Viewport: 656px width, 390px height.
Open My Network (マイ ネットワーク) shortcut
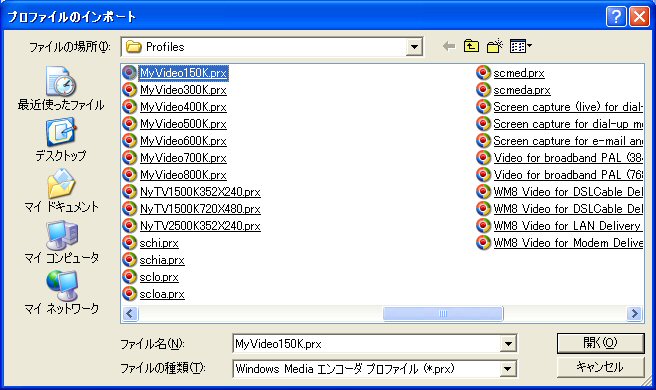(61, 292)
